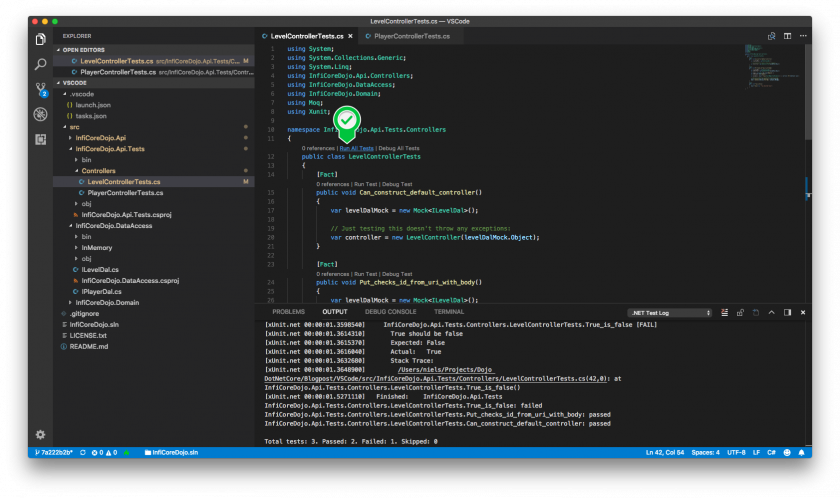840x498 pixels.
Task: Move the panel to the side
Action: pos(788,312)
